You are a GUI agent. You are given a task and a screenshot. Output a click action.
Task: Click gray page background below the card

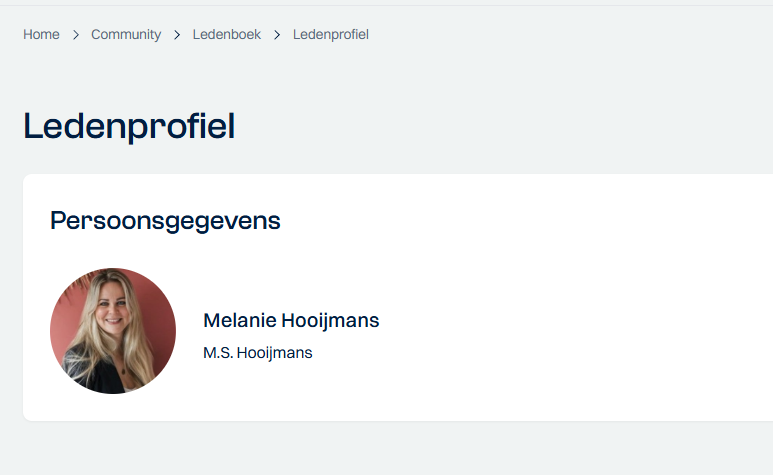pos(386,448)
